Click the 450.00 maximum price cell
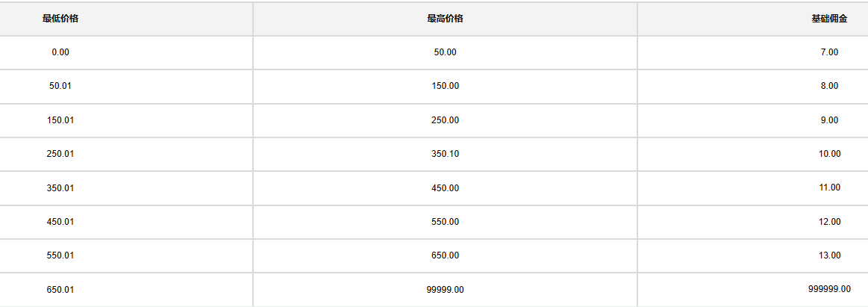 445,188
